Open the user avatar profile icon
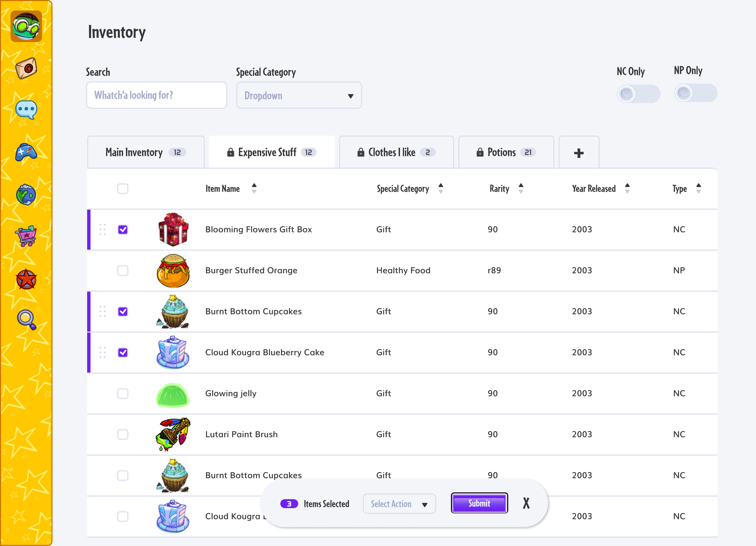The image size is (756, 546). point(26,26)
